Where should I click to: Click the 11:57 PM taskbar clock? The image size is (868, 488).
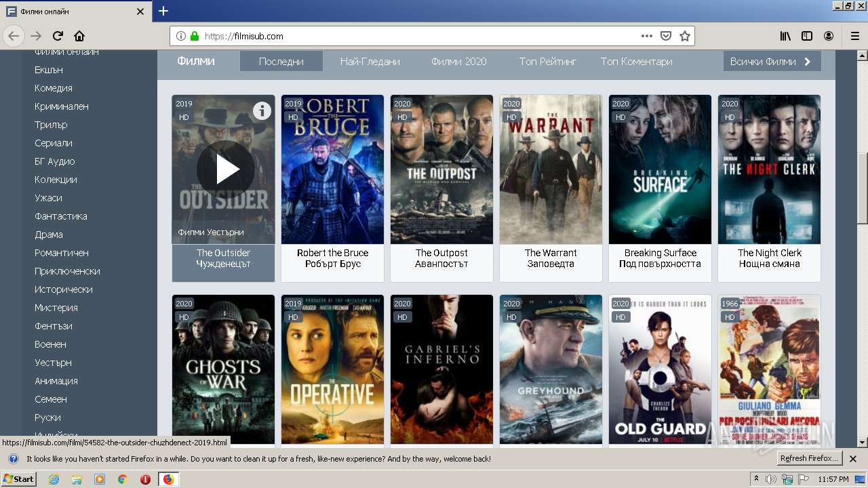[x=833, y=479]
